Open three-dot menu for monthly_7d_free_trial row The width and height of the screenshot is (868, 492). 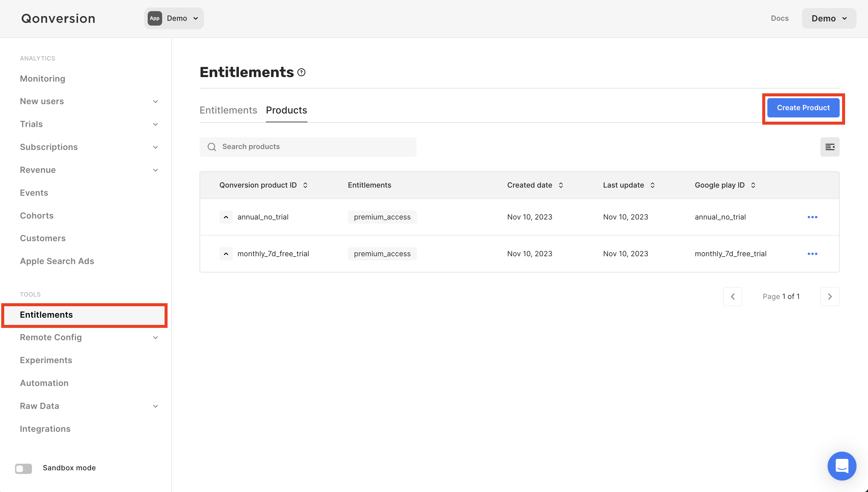point(812,254)
